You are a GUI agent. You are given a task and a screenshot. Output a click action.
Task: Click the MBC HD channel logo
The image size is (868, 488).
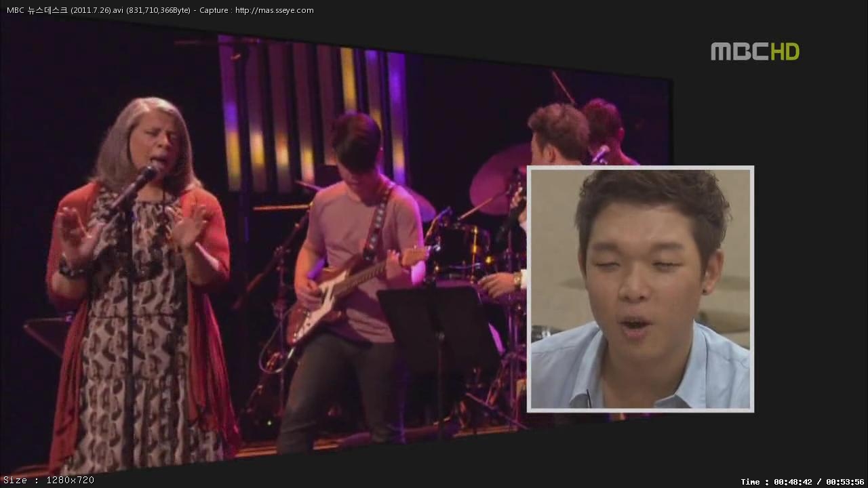coord(755,52)
